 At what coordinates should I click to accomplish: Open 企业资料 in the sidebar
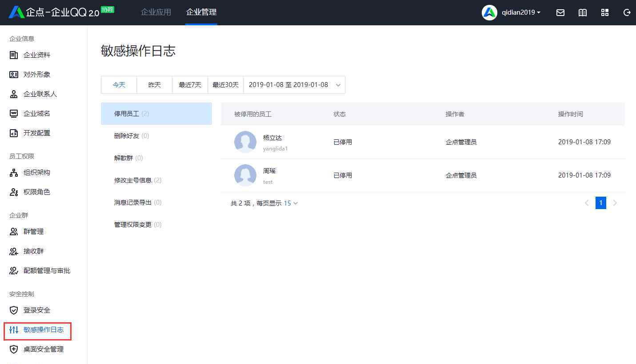[x=37, y=55]
